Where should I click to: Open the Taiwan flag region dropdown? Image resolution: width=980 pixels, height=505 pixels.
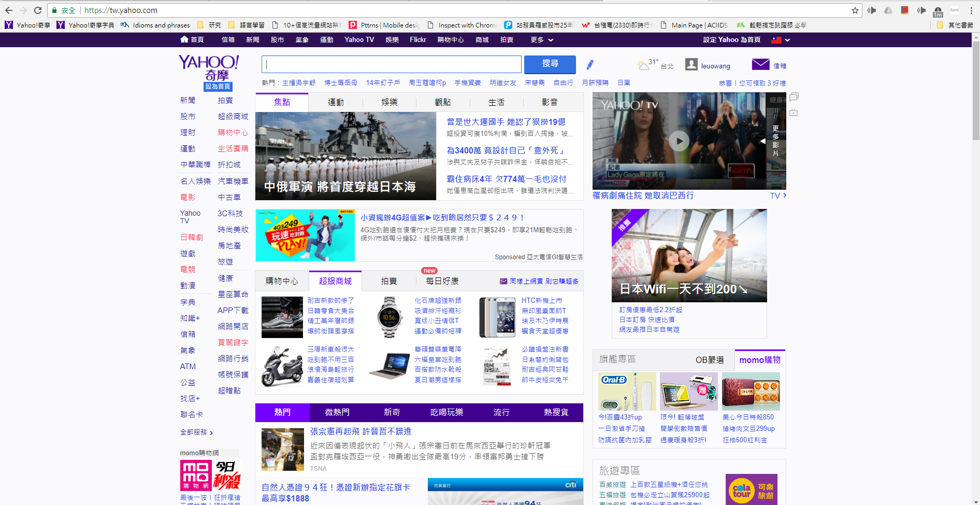tap(781, 40)
